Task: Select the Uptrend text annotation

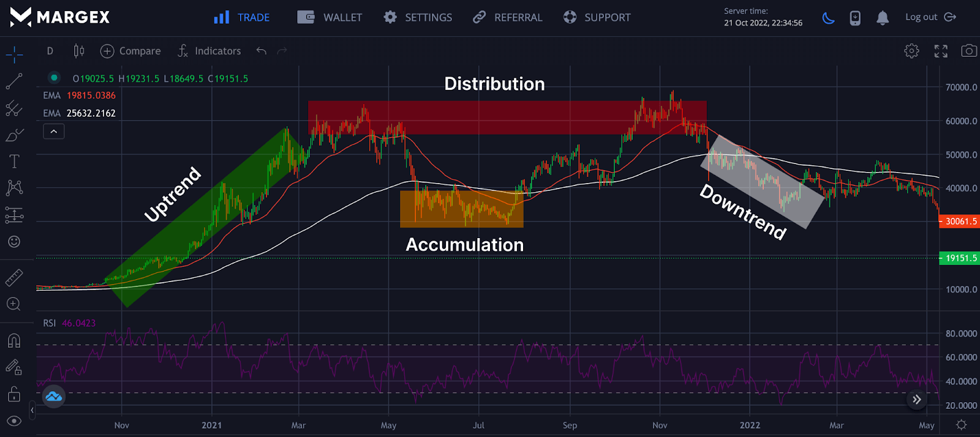Action: tap(173, 194)
